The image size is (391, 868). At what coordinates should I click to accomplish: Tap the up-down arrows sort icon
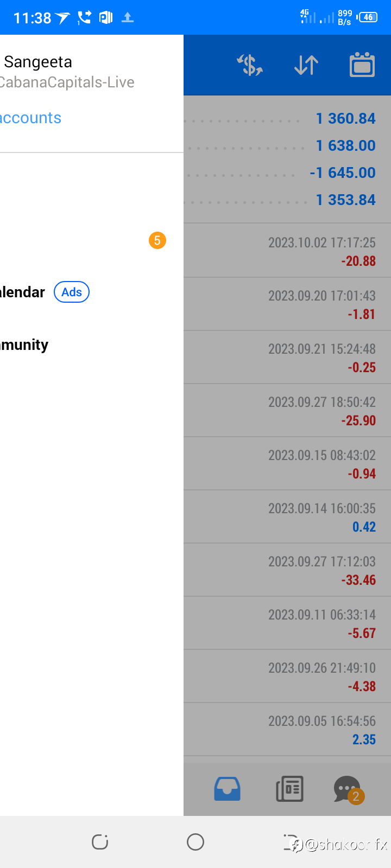[306, 66]
